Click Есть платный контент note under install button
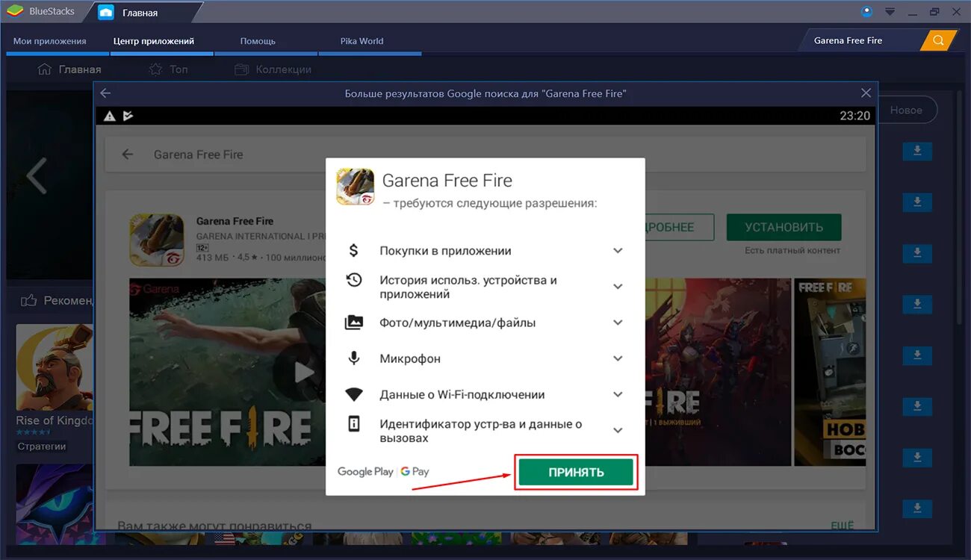The width and height of the screenshot is (971, 560). pos(792,251)
